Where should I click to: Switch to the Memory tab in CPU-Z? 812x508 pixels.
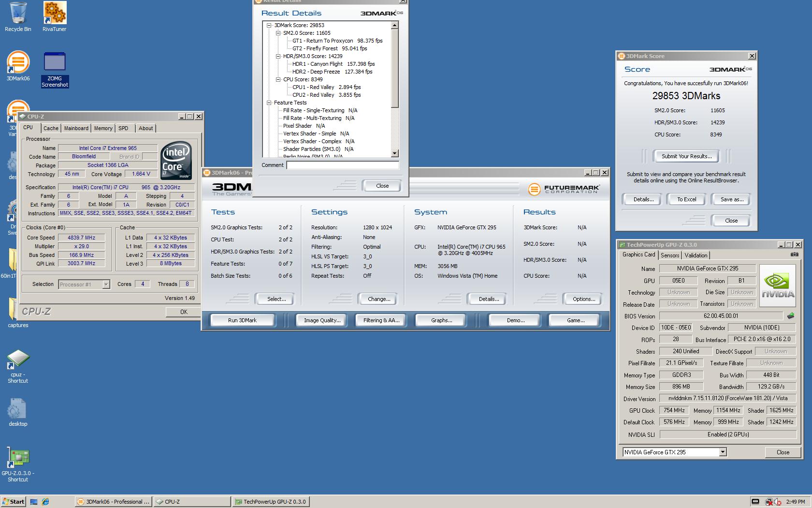coord(103,128)
